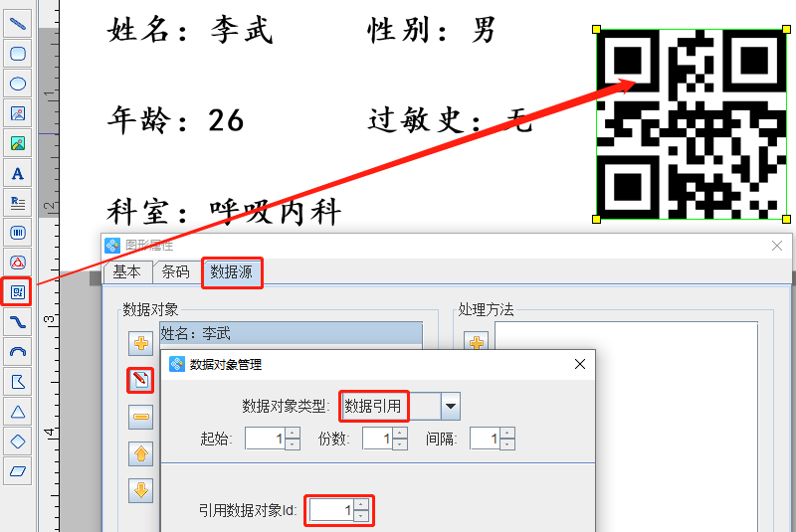Screen dimensions: 796x532
Task: Select the parallelogram shape tool
Action: [18, 471]
